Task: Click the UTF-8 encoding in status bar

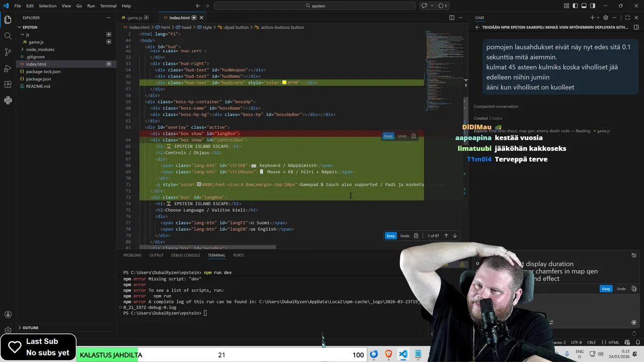Action: pos(577,342)
